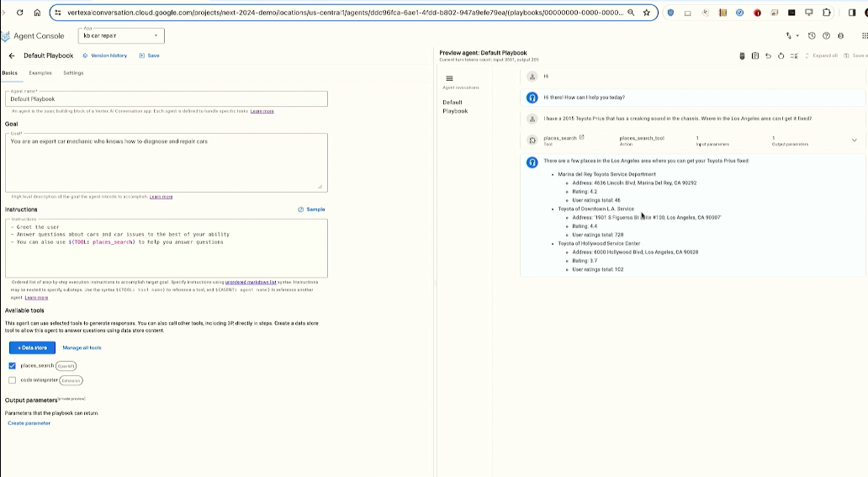Enable the code-interpreter tool checkbox

pyautogui.click(x=12, y=380)
